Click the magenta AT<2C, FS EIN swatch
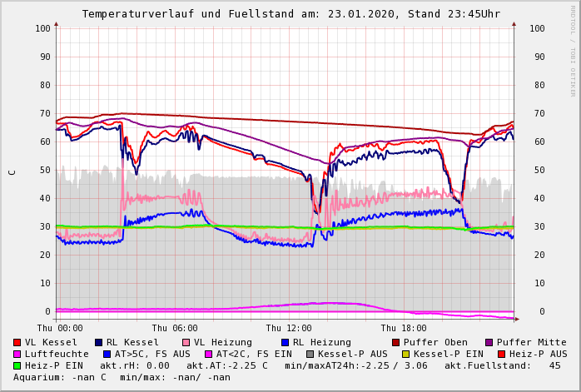581x392 pixels. (x=209, y=355)
